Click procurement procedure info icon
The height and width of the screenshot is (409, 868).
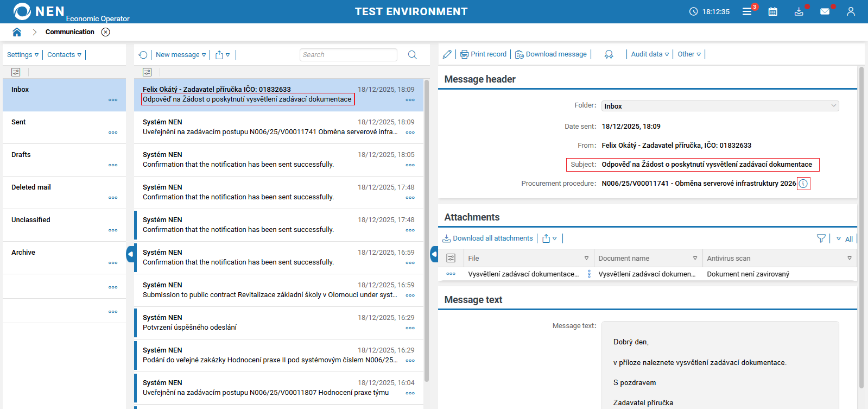pos(803,184)
